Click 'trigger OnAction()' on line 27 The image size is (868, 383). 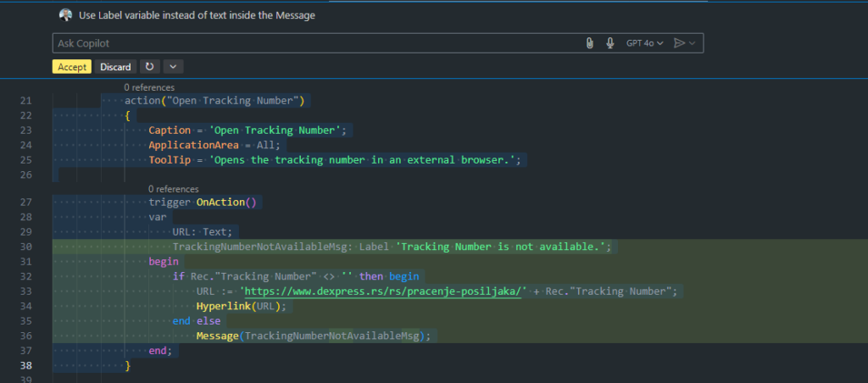click(x=203, y=202)
